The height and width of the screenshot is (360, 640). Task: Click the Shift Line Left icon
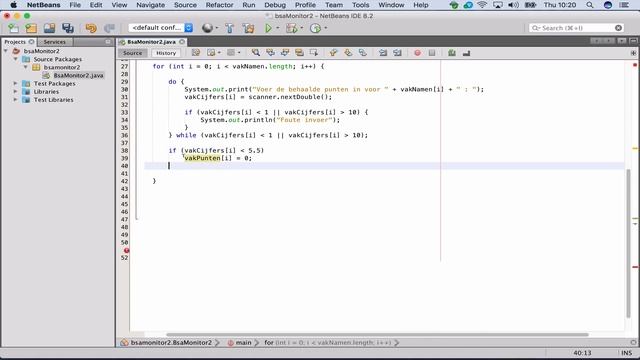(383, 53)
